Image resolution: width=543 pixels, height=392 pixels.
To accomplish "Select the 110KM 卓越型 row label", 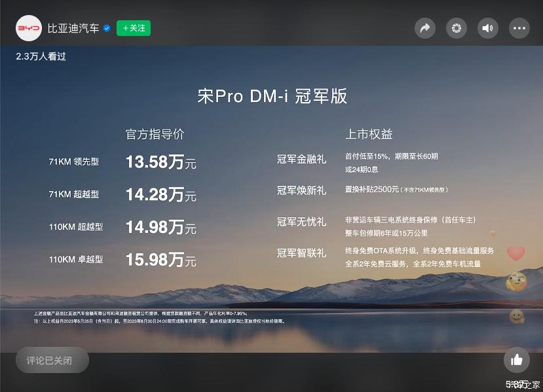I will (x=76, y=259).
